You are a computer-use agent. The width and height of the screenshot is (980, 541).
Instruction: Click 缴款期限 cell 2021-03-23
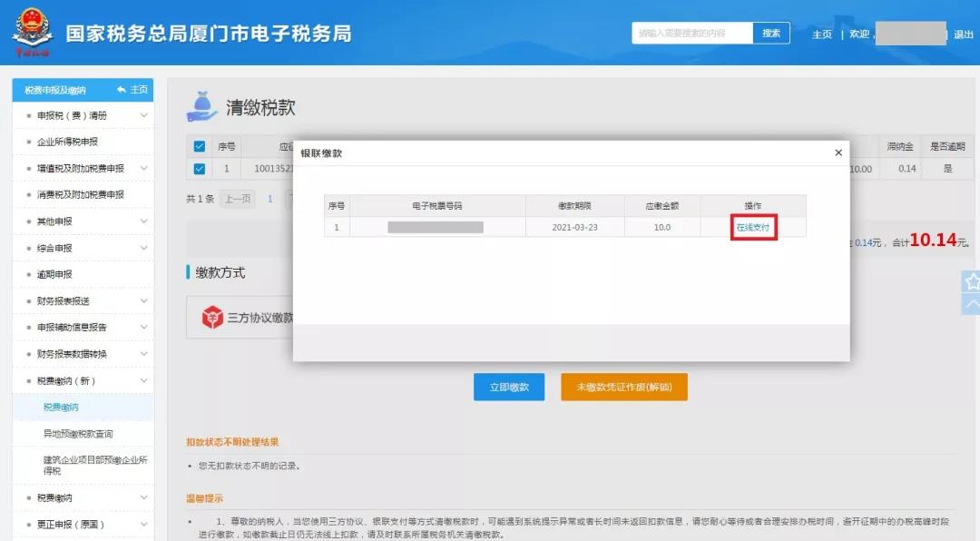(575, 227)
